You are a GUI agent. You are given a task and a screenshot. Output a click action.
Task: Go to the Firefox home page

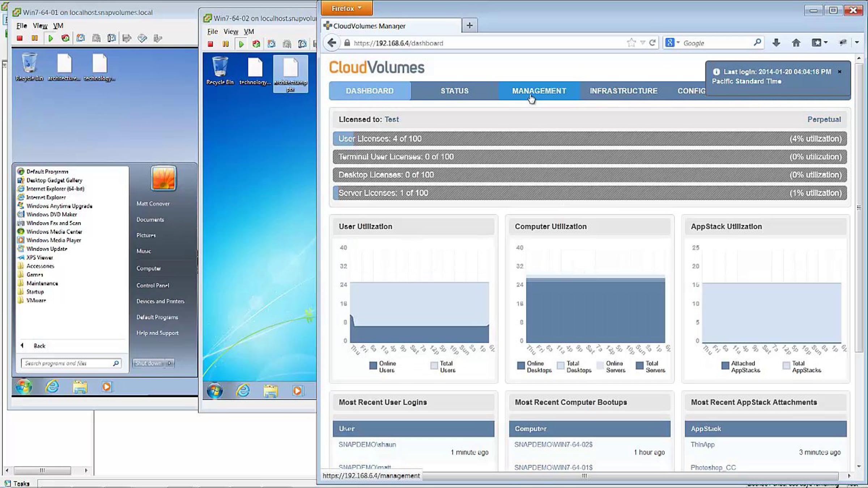[796, 43]
